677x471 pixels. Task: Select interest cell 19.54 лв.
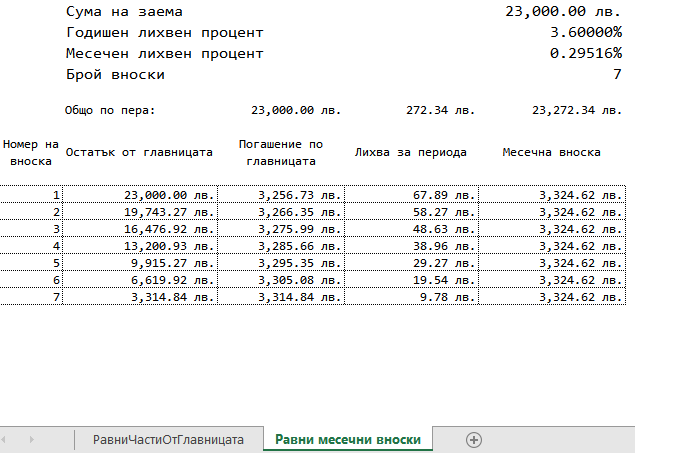coord(412,279)
